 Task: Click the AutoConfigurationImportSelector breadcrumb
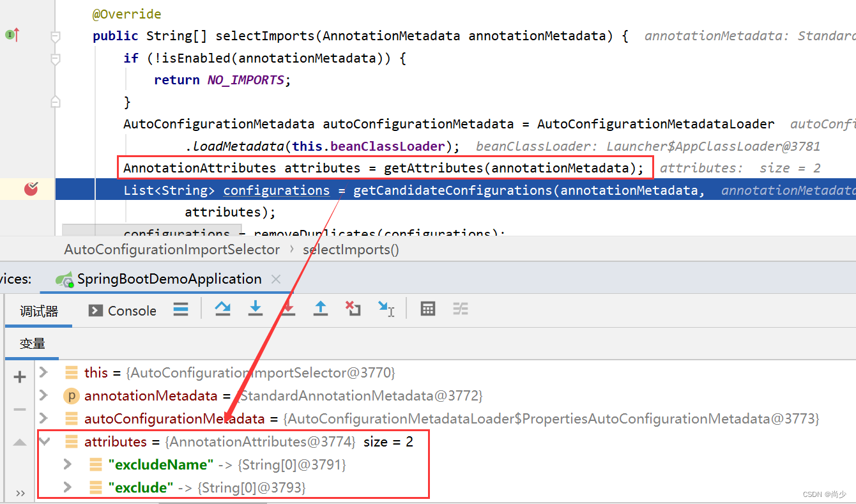(172, 250)
